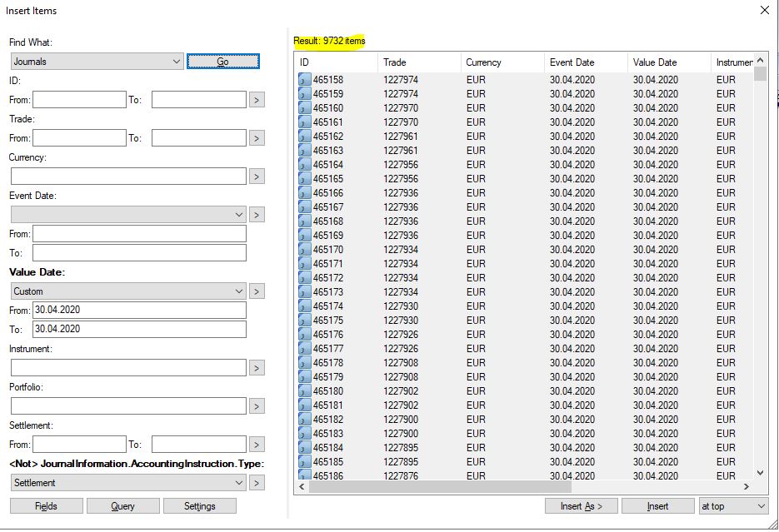Click the Settlement To input field
The image size is (779, 532).
point(199,444)
